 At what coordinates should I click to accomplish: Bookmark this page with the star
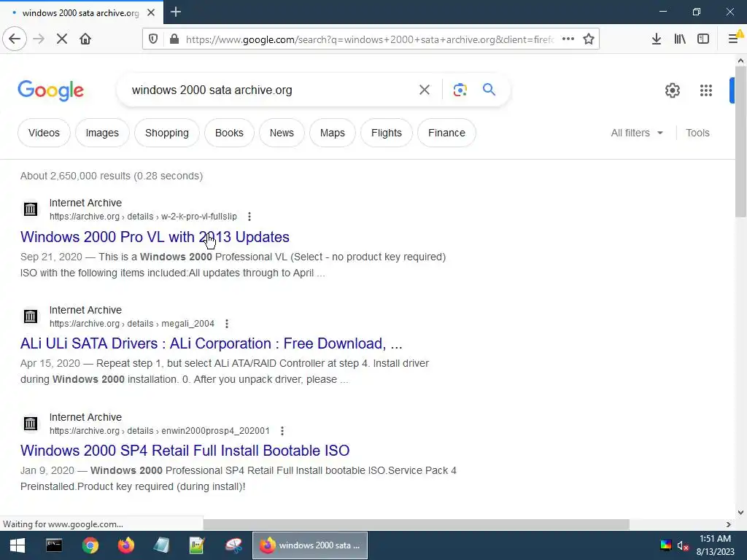point(589,39)
